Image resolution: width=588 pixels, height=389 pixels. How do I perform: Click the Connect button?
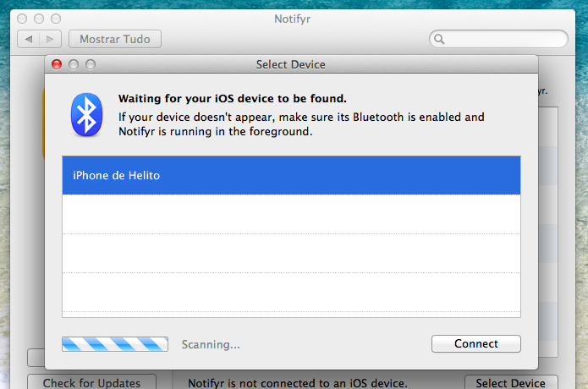coord(475,343)
